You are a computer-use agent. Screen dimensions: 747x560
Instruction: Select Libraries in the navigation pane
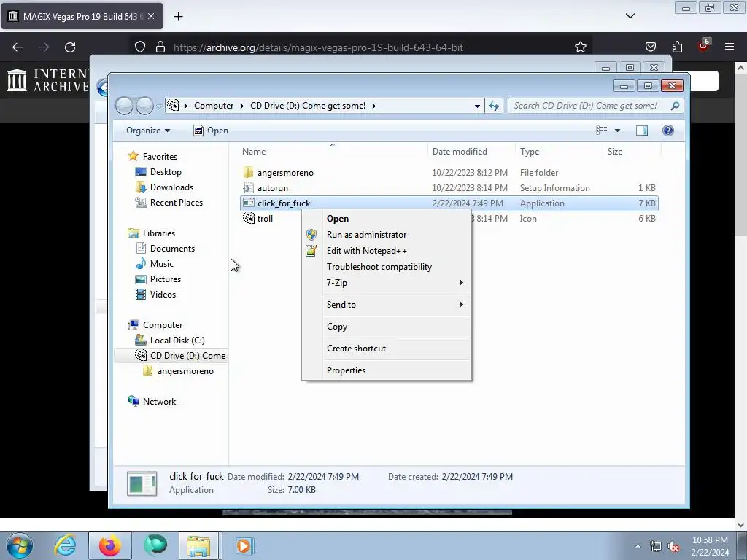[x=158, y=233]
